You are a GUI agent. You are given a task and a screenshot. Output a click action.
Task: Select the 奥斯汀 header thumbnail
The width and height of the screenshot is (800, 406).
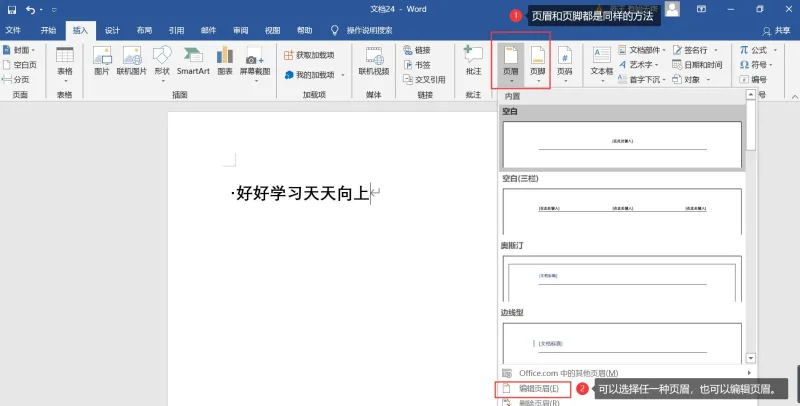622,278
